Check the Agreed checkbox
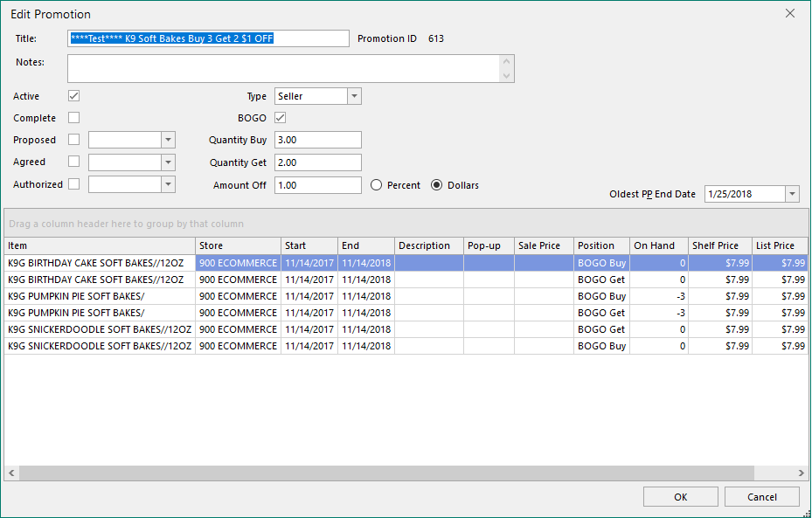Image resolution: width=812 pixels, height=518 pixels. 74,162
